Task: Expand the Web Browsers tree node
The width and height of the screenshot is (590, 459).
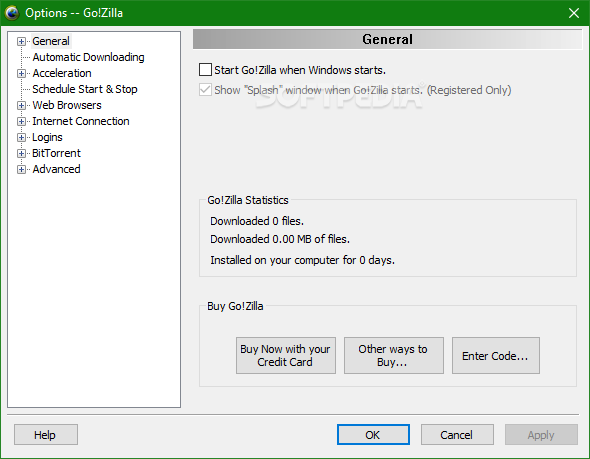Action: pyautogui.click(x=21, y=105)
